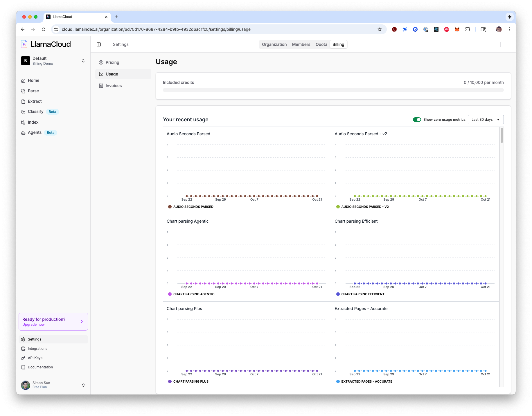The image size is (532, 416).
Task: Switch to the Members tab
Action: coord(301,44)
